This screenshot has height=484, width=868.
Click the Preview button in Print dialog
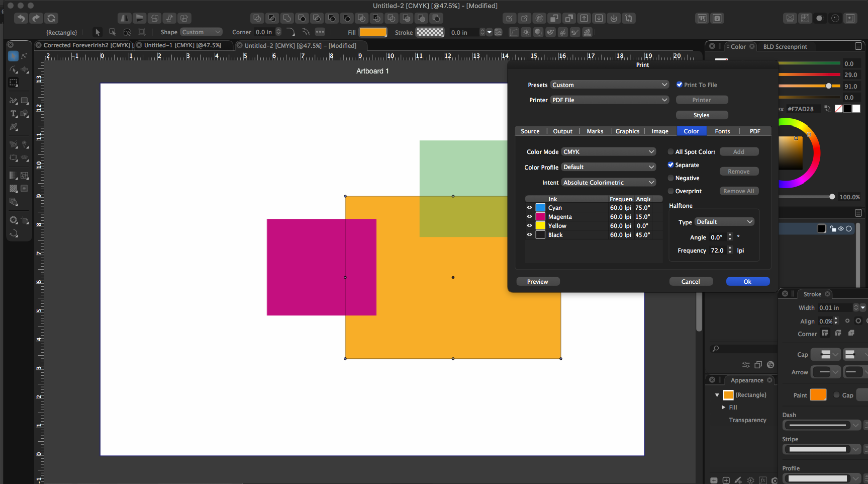coord(537,282)
